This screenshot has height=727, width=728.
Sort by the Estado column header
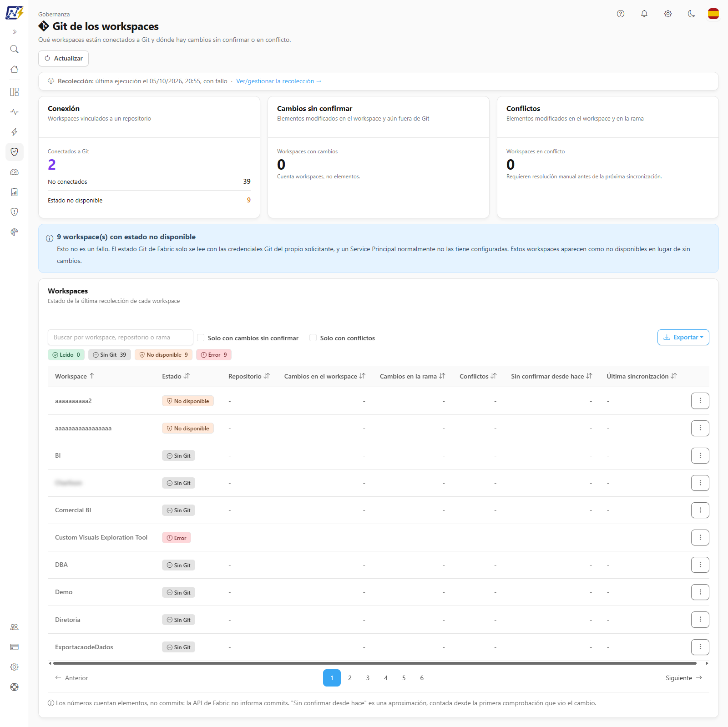[176, 376]
